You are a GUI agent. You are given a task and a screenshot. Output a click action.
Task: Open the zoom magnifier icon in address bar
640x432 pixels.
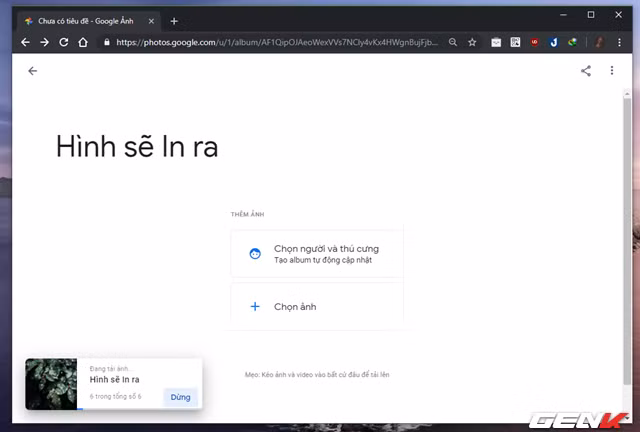[x=453, y=42]
